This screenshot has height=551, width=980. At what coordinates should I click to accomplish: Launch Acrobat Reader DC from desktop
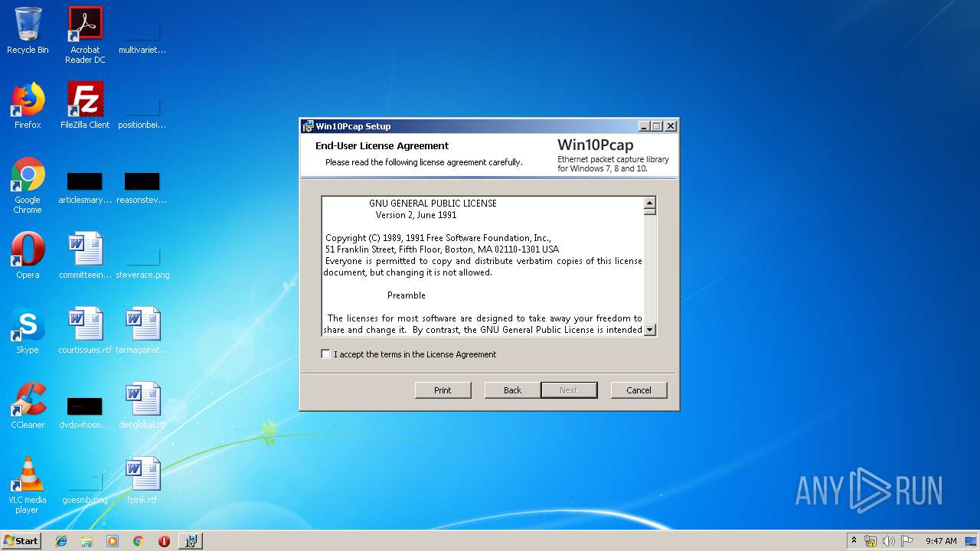(x=85, y=35)
